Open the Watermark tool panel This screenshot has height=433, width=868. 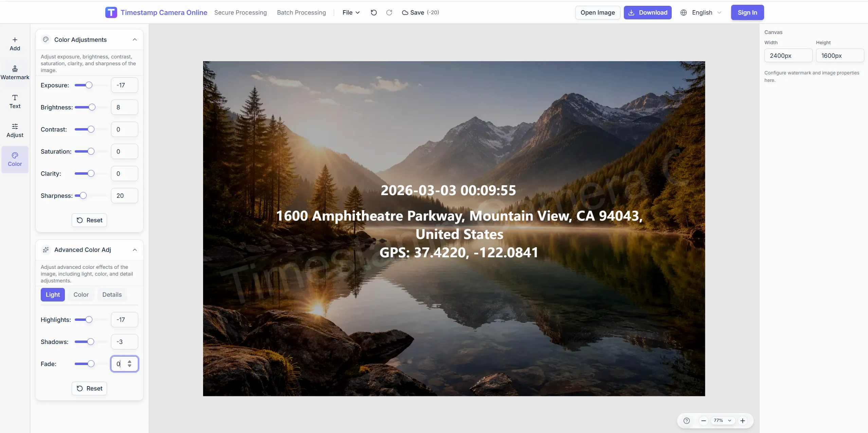click(15, 73)
